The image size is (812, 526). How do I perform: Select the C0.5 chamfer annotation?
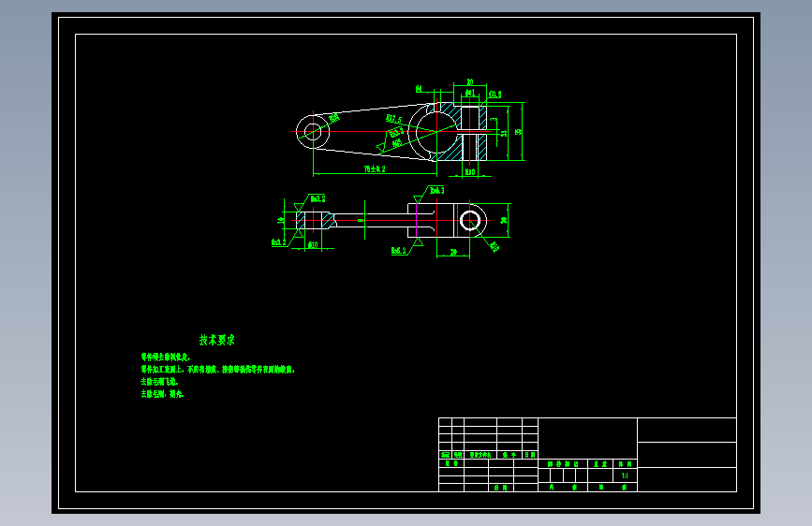click(495, 95)
